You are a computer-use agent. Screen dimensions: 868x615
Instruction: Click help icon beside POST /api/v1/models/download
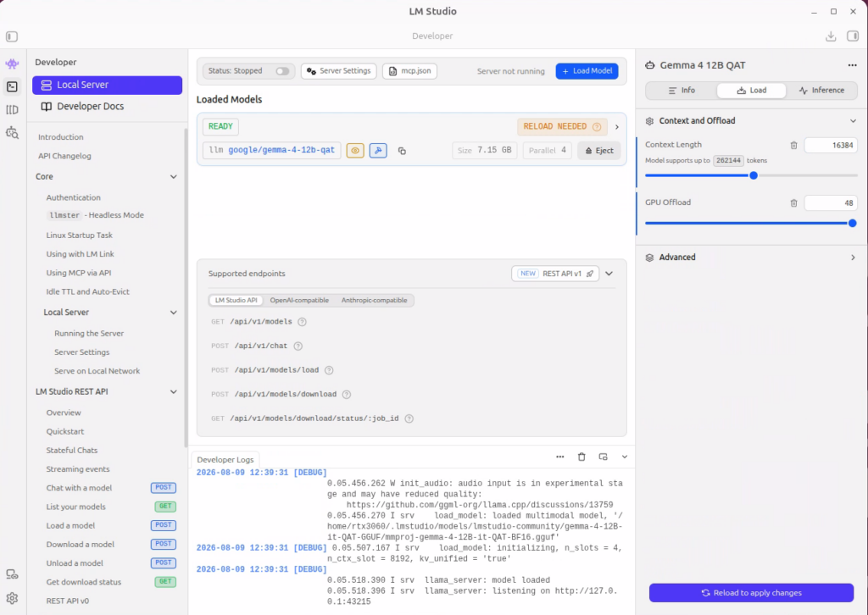pyautogui.click(x=347, y=395)
